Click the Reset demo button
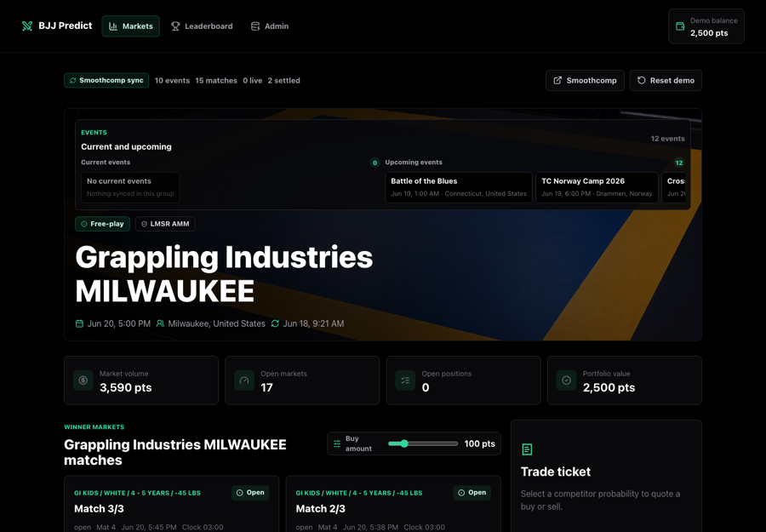766x532 pixels. point(666,81)
